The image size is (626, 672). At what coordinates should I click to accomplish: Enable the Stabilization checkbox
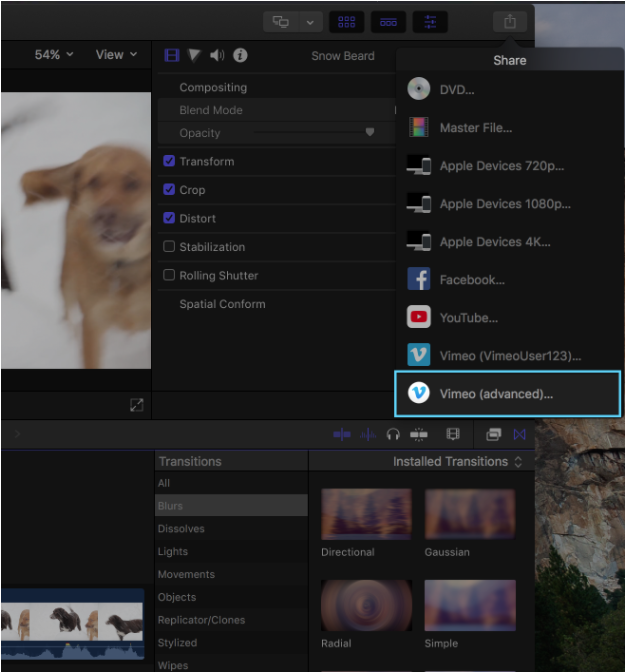(169, 247)
